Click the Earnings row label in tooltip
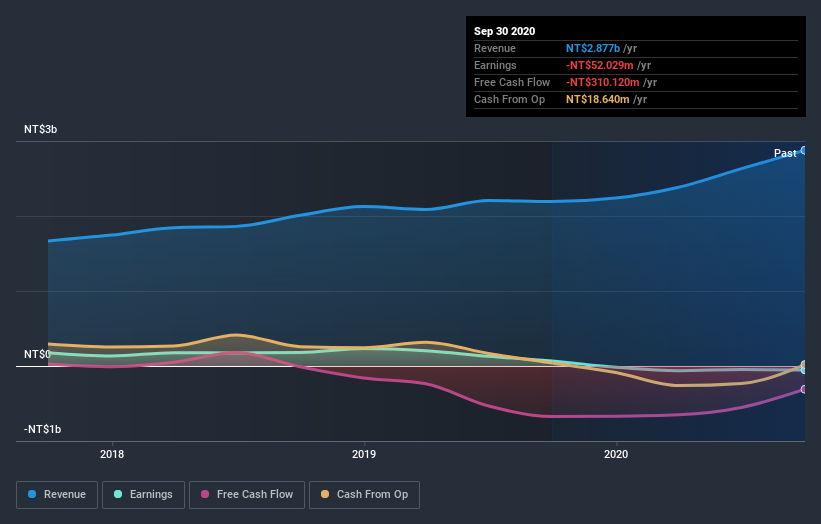The height and width of the screenshot is (524, 821). [495, 65]
